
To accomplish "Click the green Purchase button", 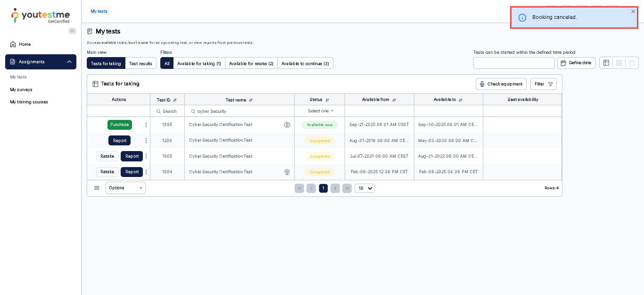I will 119,125.
